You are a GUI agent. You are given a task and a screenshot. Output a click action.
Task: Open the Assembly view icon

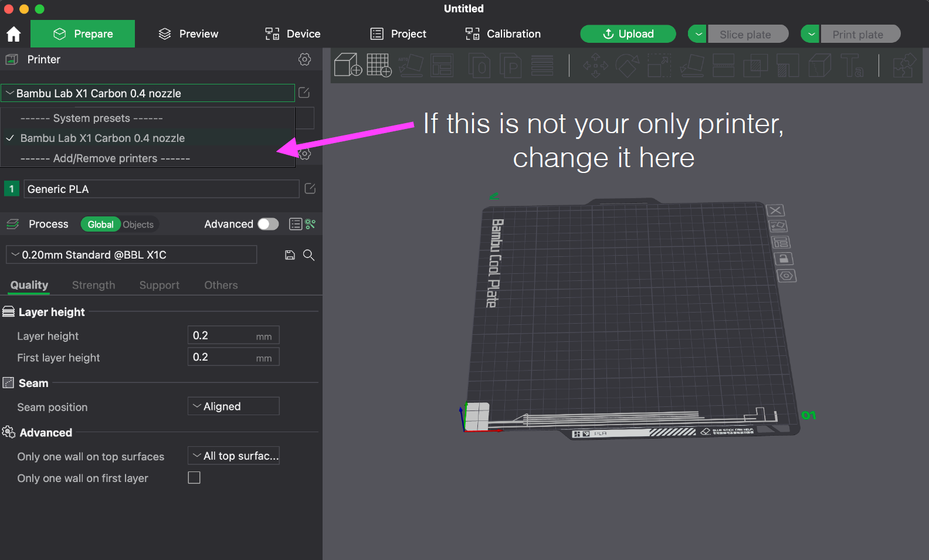point(904,65)
